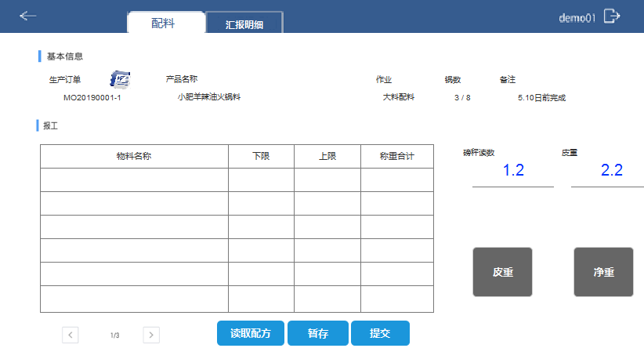Click the logout icon beside demo01
This screenshot has height=359, width=644.
[612, 16]
